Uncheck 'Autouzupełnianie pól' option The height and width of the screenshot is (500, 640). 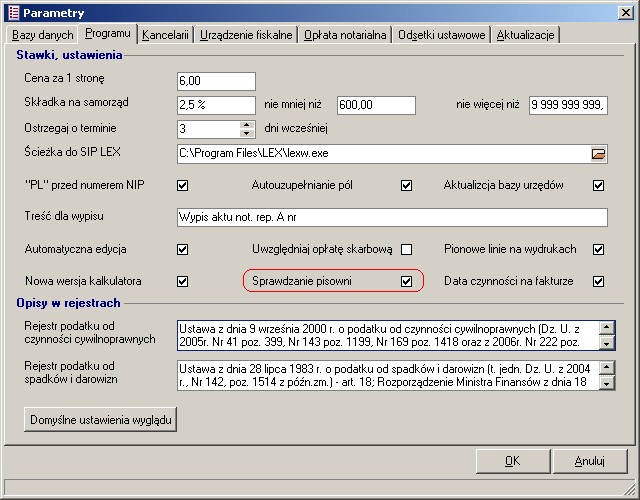click(406, 185)
